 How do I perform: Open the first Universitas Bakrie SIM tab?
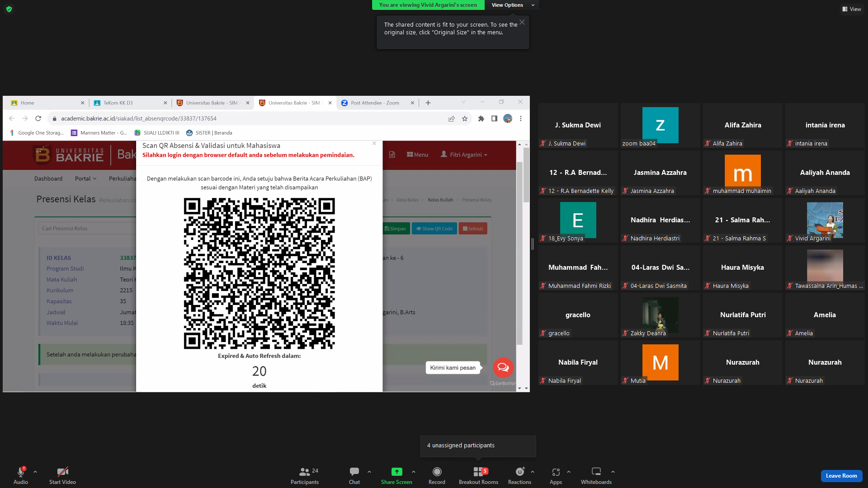[x=212, y=103]
